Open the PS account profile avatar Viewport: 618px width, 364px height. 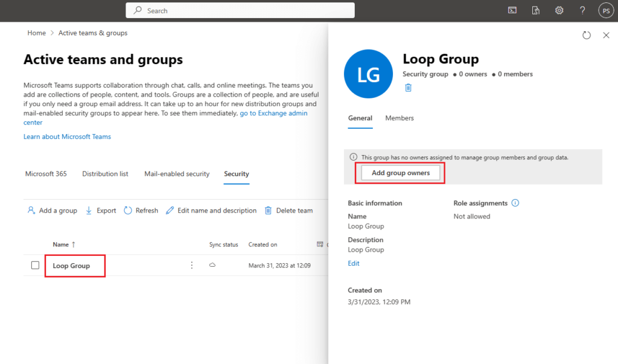click(606, 10)
